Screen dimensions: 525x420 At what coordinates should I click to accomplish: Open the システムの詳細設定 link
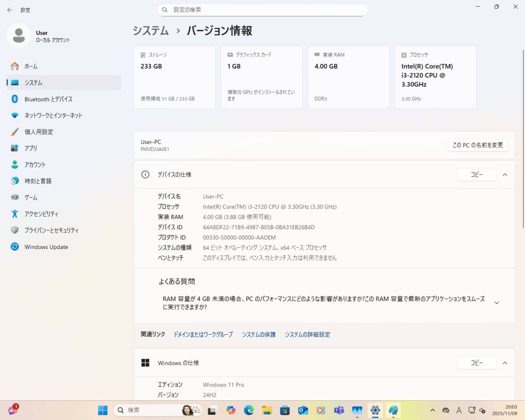308,334
